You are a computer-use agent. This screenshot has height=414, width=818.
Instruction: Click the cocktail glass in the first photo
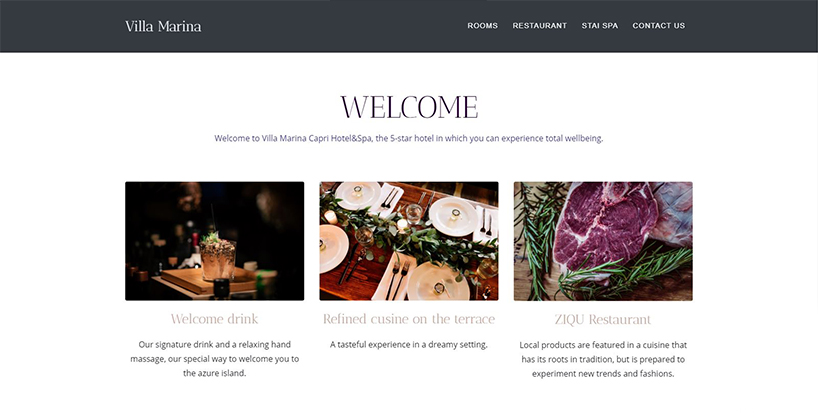click(x=218, y=259)
